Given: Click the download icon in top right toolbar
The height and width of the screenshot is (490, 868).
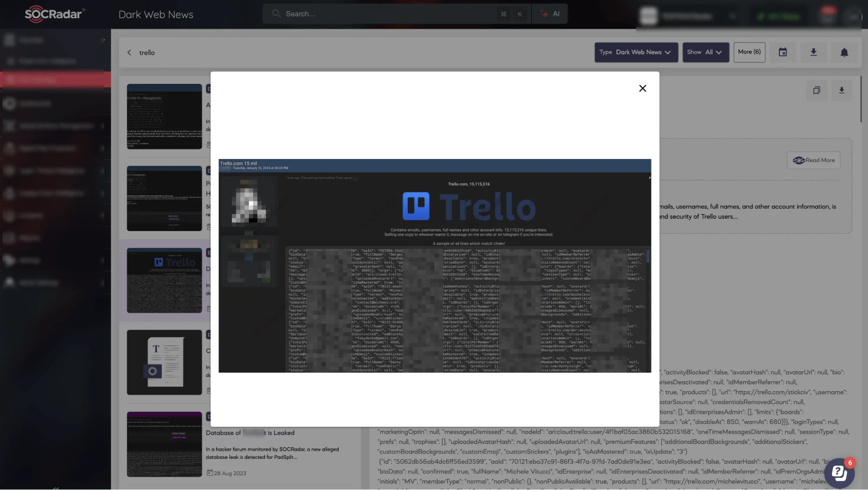Looking at the screenshot, I should [813, 52].
